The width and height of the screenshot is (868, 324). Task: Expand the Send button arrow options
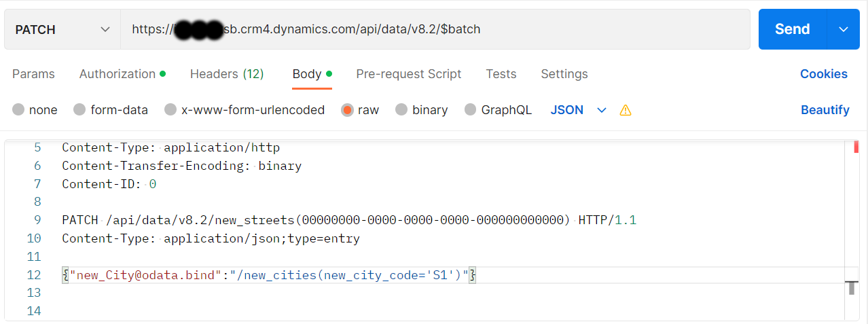point(844,29)
